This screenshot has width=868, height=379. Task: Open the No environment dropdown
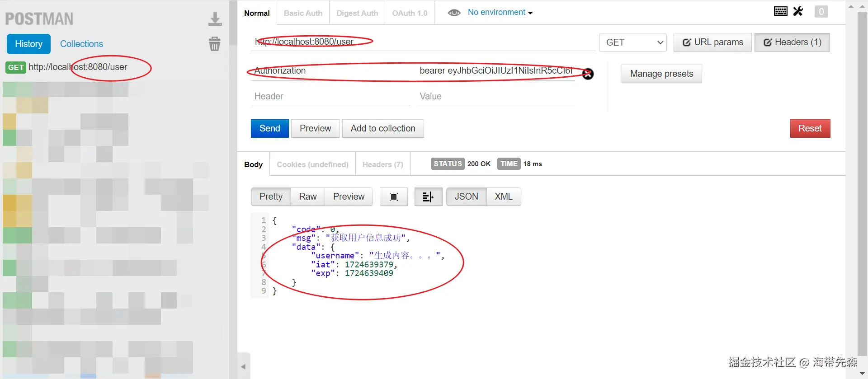[x=500, y=12]
